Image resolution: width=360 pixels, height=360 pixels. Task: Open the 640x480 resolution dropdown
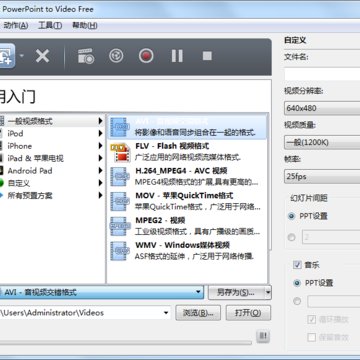click(322, 108)
